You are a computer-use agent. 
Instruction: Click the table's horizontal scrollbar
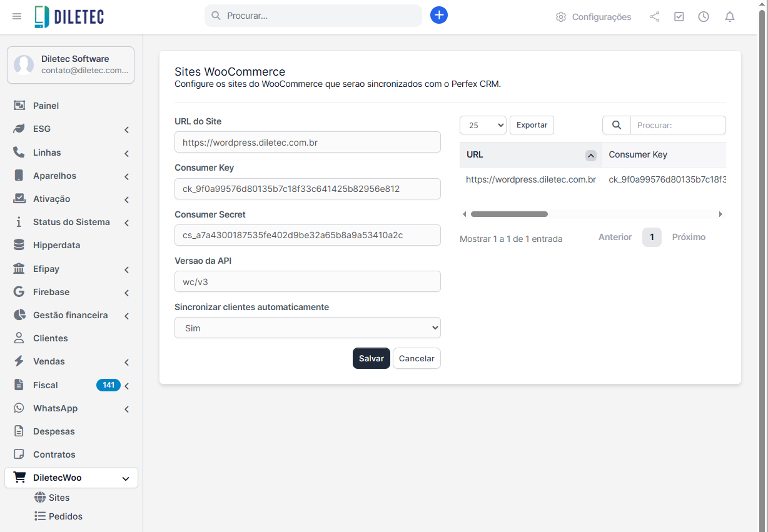509,214
